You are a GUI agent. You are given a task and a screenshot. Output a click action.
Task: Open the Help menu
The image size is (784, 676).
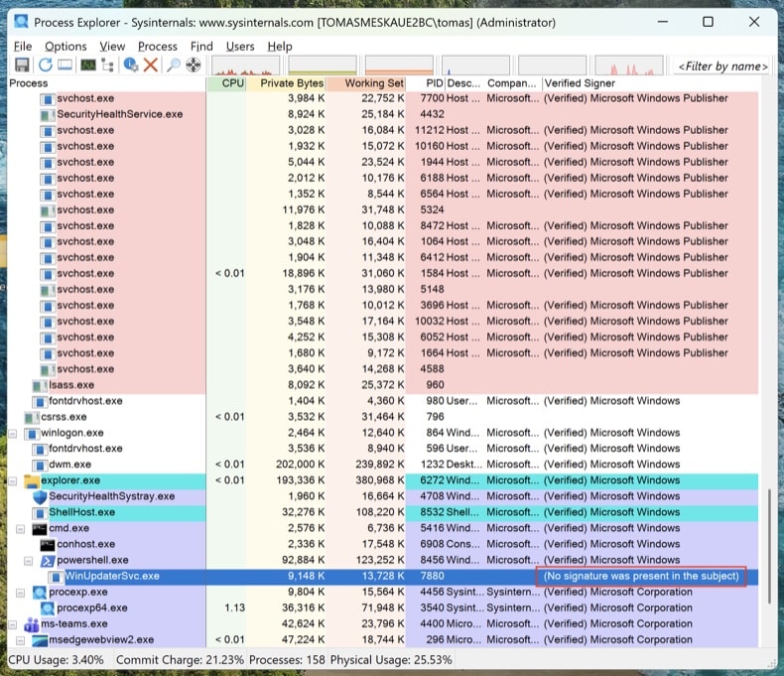coord(280,47)
